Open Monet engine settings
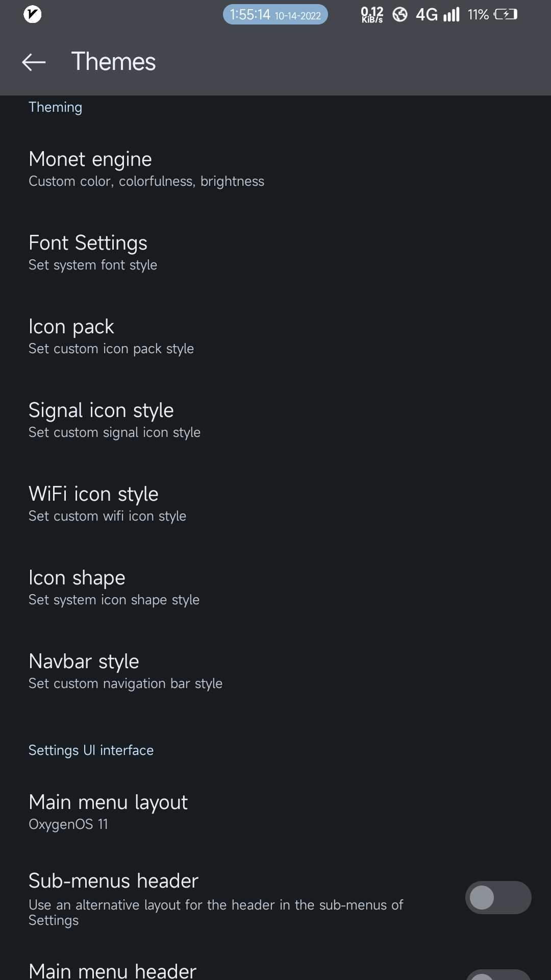551x980 pixels. [x=146, y=169]
